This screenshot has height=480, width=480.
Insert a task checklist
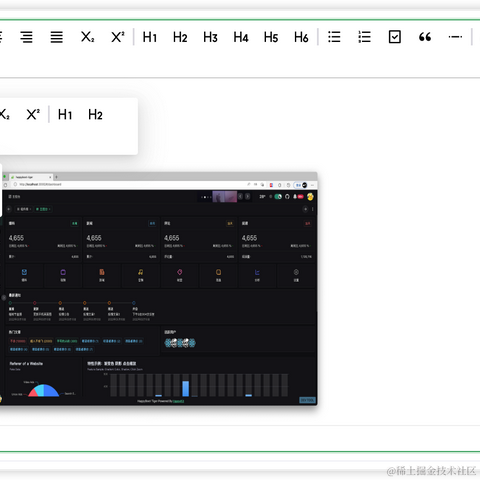pyautogui.click(x=395, y=37)
